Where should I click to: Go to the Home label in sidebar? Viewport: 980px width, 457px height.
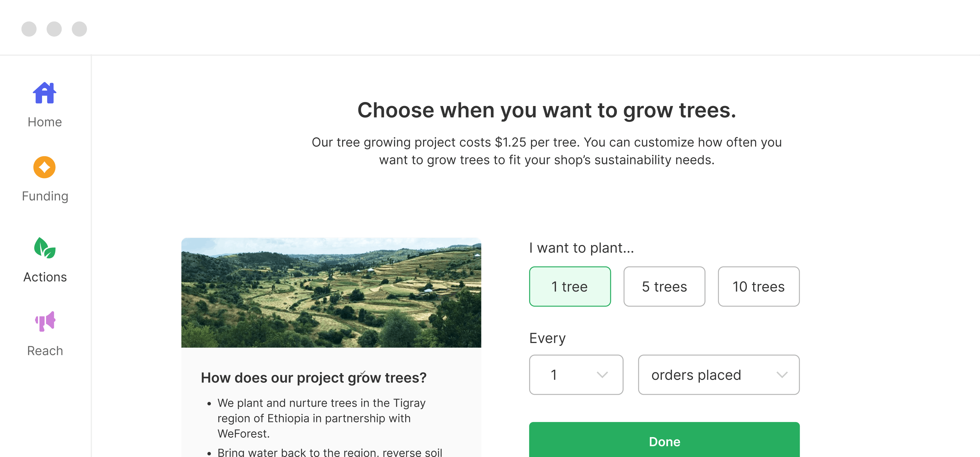tap(45, 122)
